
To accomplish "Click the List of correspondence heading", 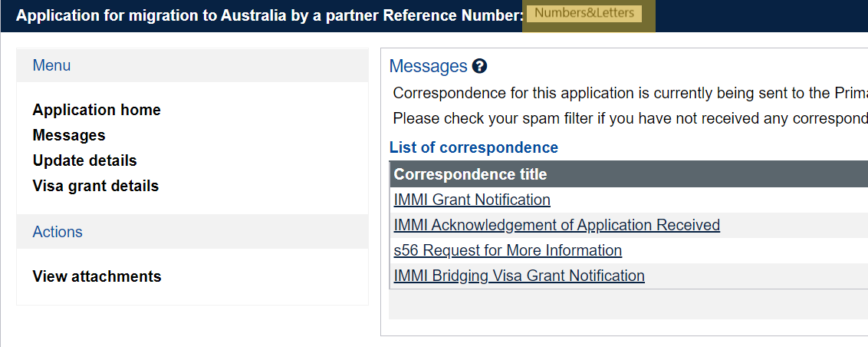I will coord(474,147).
